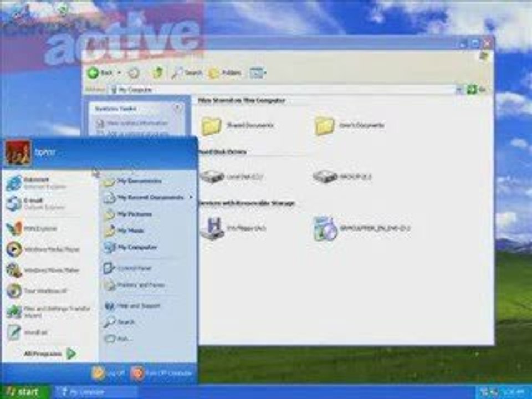Click the Windows flag logo in Explorer
This screenshot has width=532, height=399.
(483, 57)
